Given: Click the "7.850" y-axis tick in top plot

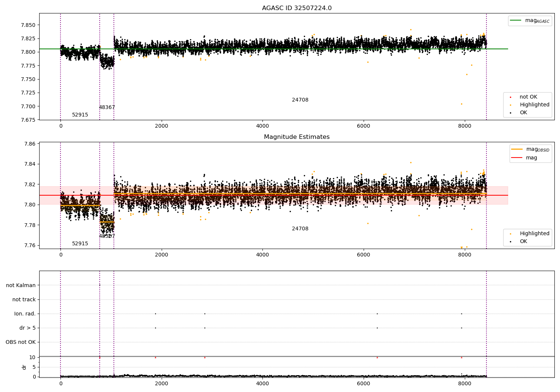Looking at the screenshot, I should click(28, 25).
